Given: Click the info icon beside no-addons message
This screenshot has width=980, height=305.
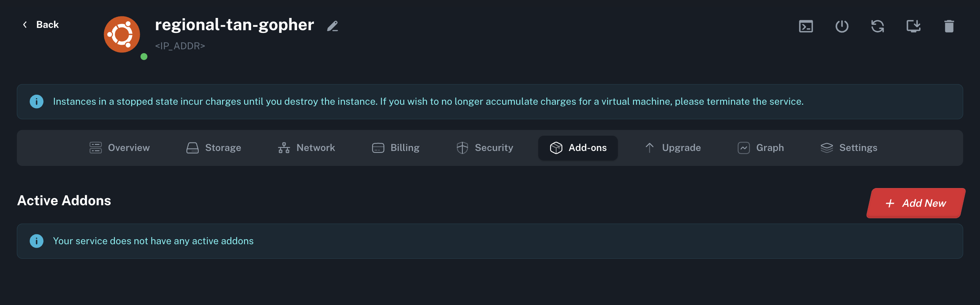Looking at the screenshot, I should [x=37, y=241].
